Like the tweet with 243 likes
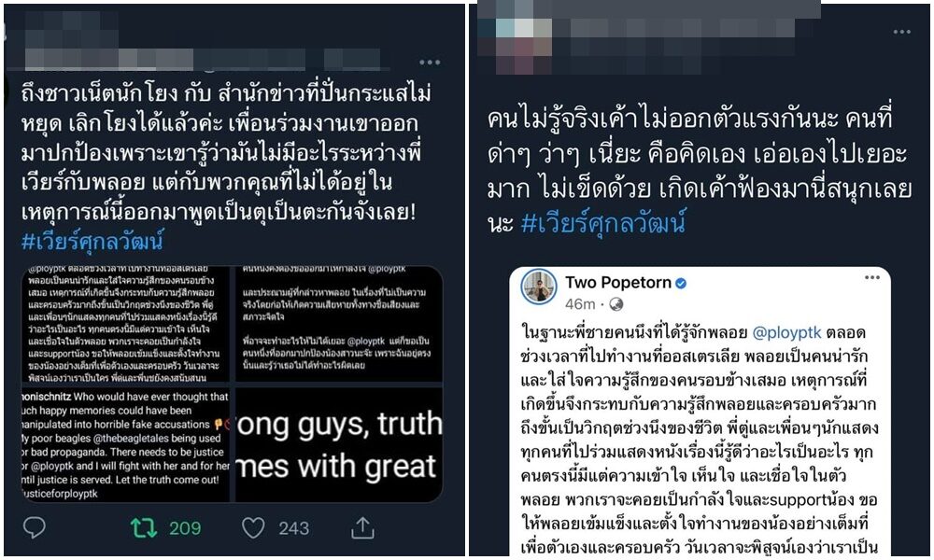The height and width of the screenshot is (560, 934). tap(253, 527)
